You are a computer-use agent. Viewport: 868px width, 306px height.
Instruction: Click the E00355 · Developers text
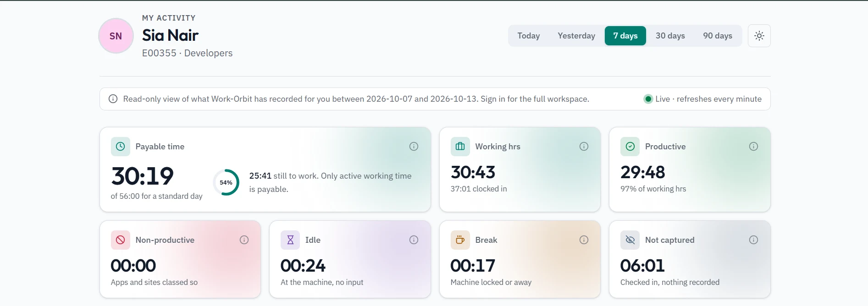pyautogui.click(x=187, y=53)
